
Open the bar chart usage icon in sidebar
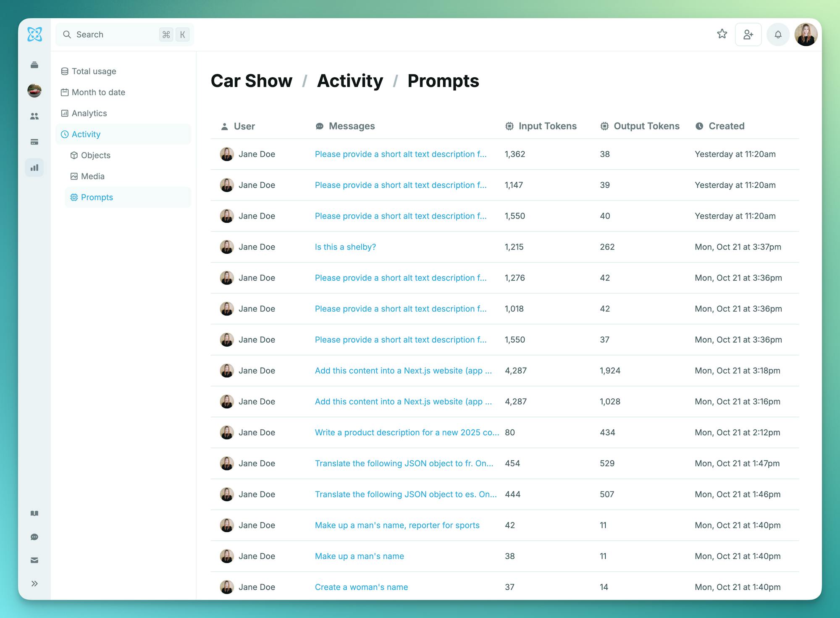click(x=34, y=168)
